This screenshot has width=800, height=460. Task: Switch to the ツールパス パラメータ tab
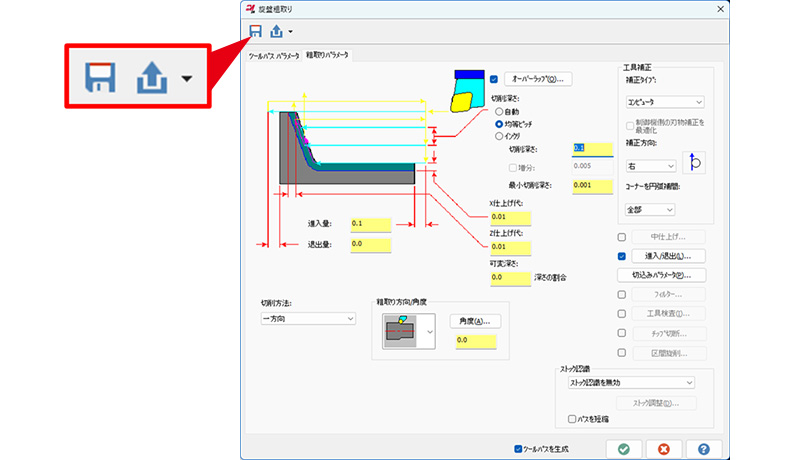point(273,57)
